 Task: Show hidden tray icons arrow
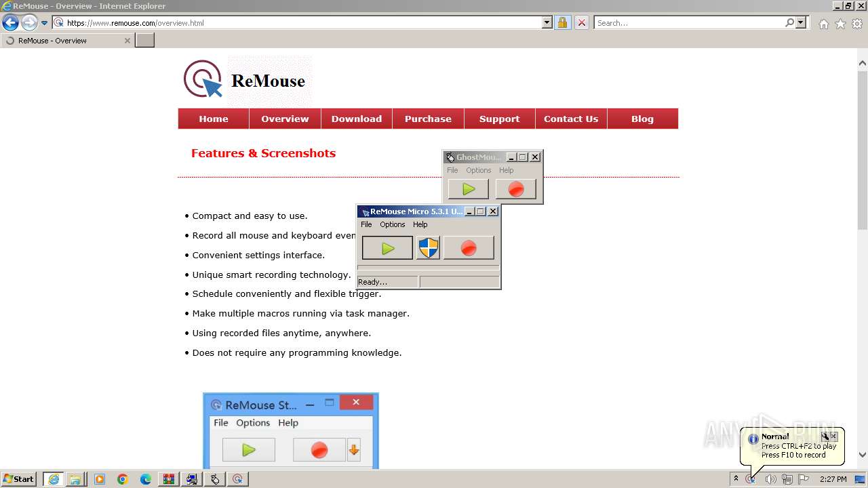736,479
